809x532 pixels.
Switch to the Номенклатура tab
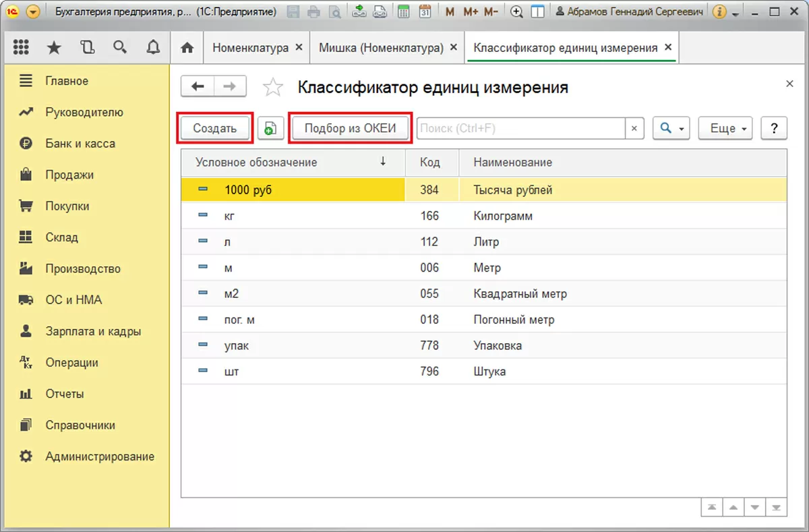coord(250,48)
